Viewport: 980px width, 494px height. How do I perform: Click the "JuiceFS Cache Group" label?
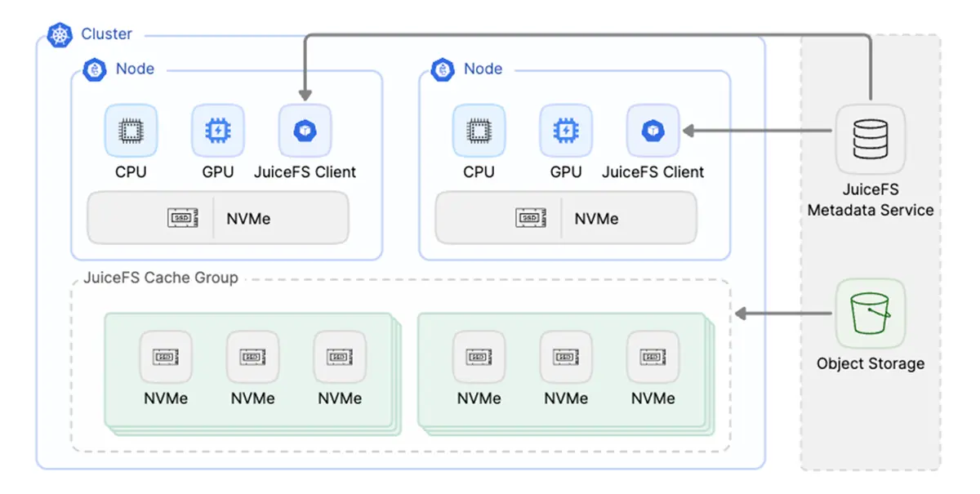coord(161,278)
